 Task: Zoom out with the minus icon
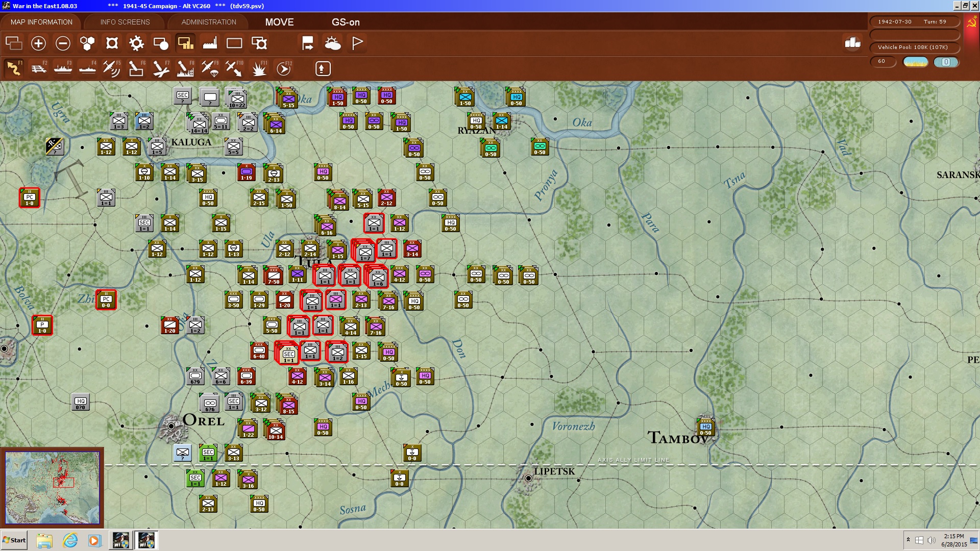click(63, 43)
